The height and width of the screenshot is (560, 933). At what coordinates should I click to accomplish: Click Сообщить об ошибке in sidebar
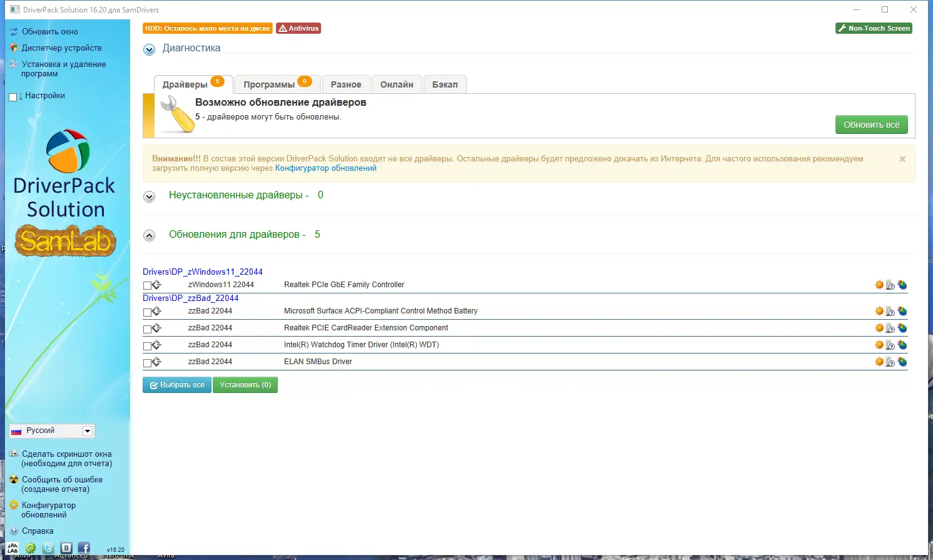click(62, 484)
